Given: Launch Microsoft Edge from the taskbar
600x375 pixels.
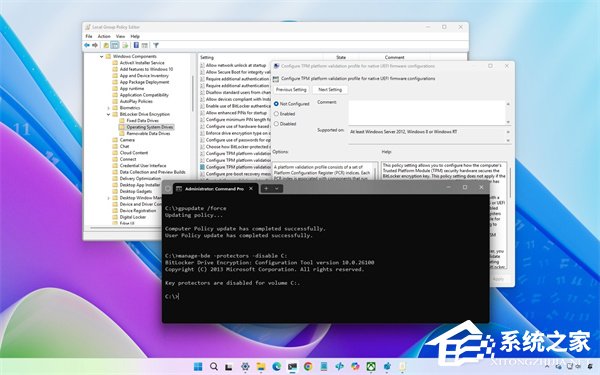Looking at the screenshot, I should pyautogui.click(x=276, y=367).
